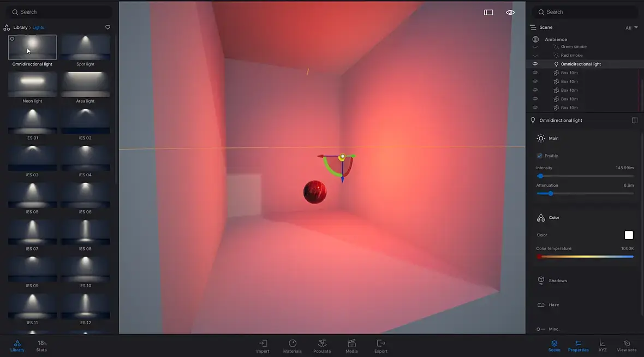Image resolution: width=644 pixels, height=357 pixels.
Task: Click the properties panel split icon
Action: [635, 121]
